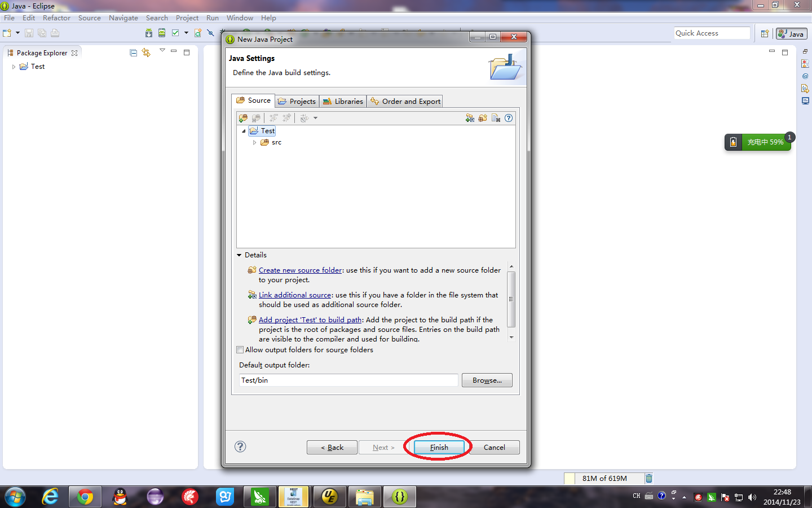This screenshot has height=508, width=812.
Task: Click Collapse All in Package Explorer
Action: [134, 52]
